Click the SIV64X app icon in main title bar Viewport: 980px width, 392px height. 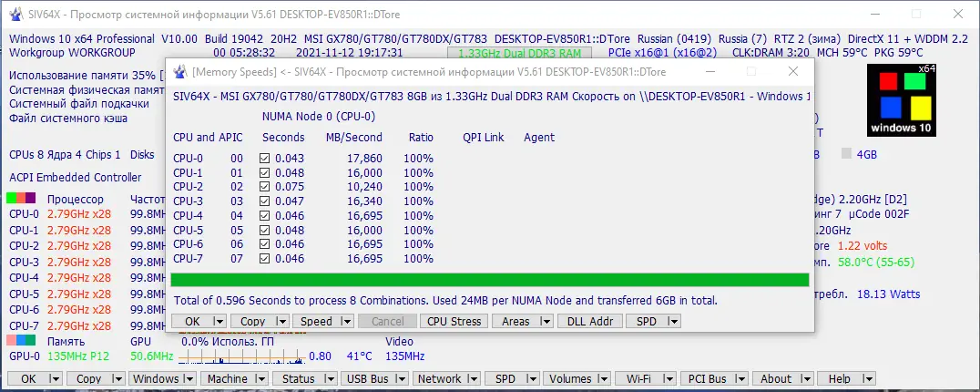click(17, 14)
